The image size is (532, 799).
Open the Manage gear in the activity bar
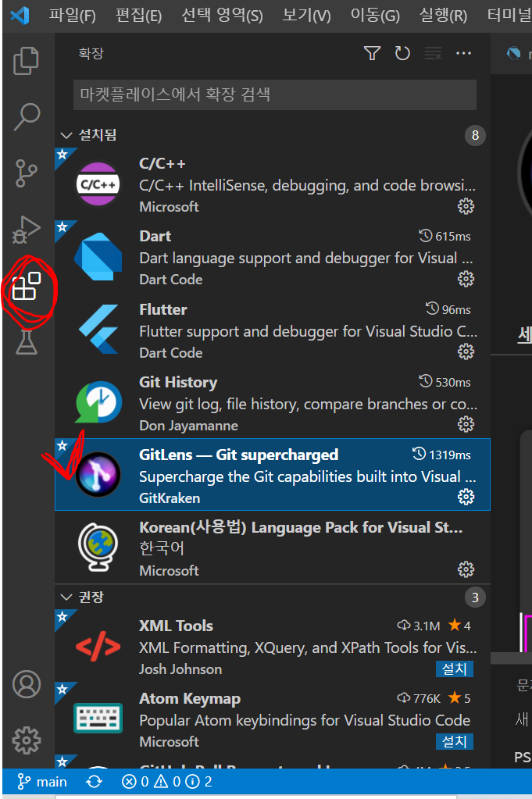coord(27,740)
